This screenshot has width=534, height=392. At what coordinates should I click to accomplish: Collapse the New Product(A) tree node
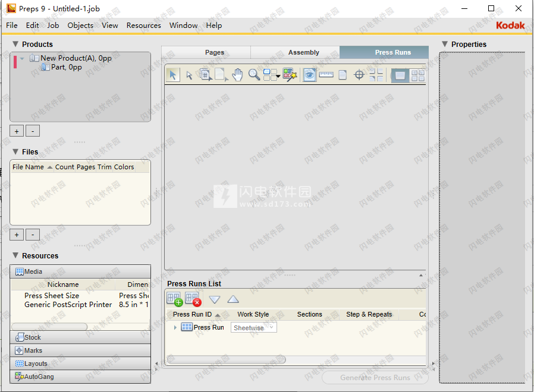point(22,59)
